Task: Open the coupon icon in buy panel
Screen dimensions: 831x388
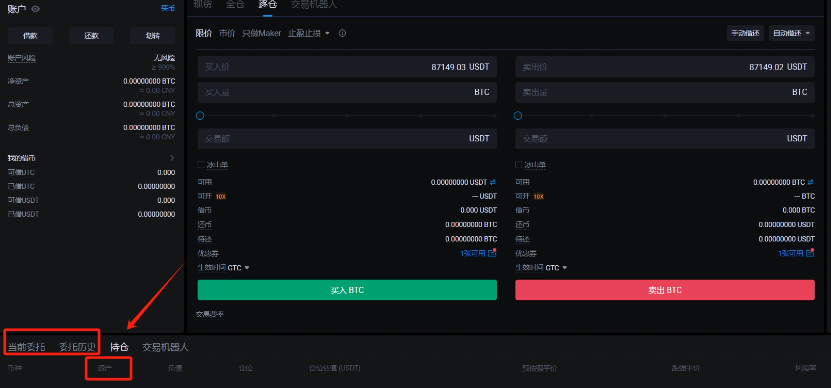Action: click(492, 253)
